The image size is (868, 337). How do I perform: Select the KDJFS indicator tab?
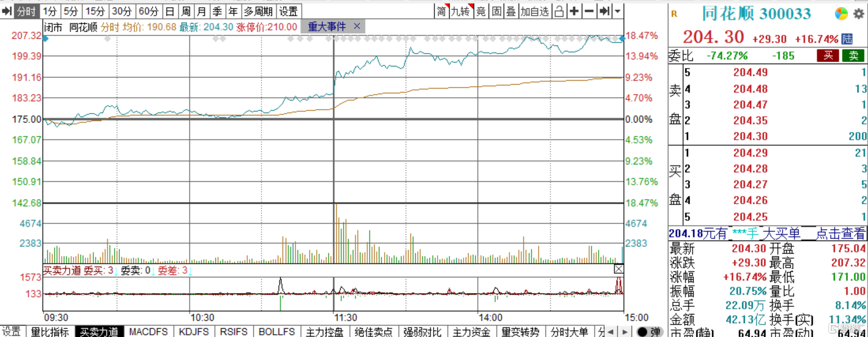(194, 332)
